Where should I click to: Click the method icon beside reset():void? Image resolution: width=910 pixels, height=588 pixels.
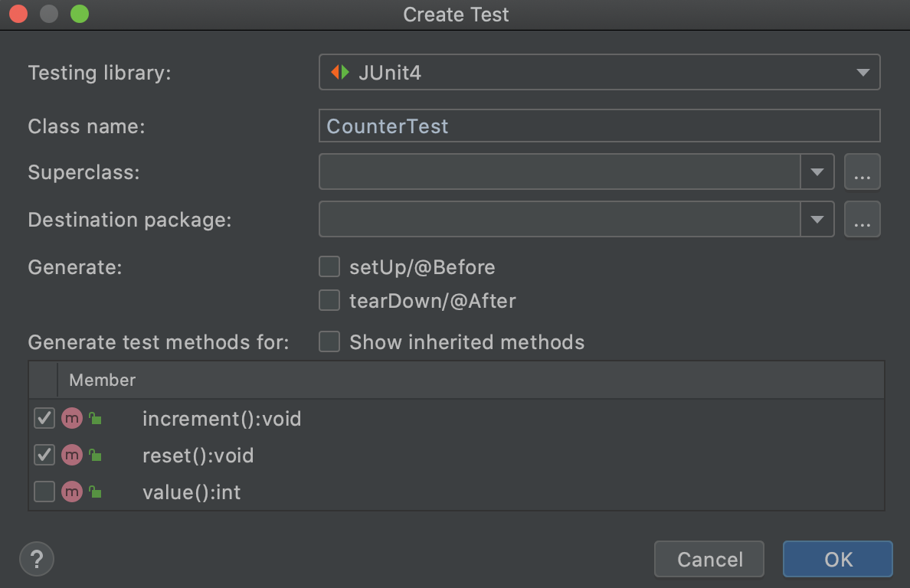(x=72, y=455)
